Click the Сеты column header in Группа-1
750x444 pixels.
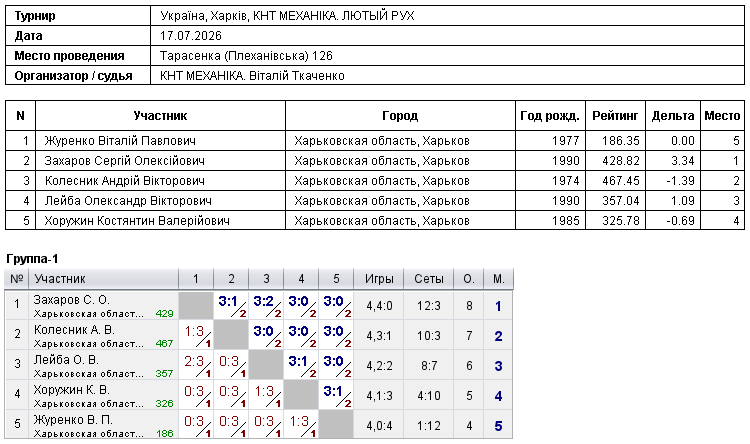[429, 279]
